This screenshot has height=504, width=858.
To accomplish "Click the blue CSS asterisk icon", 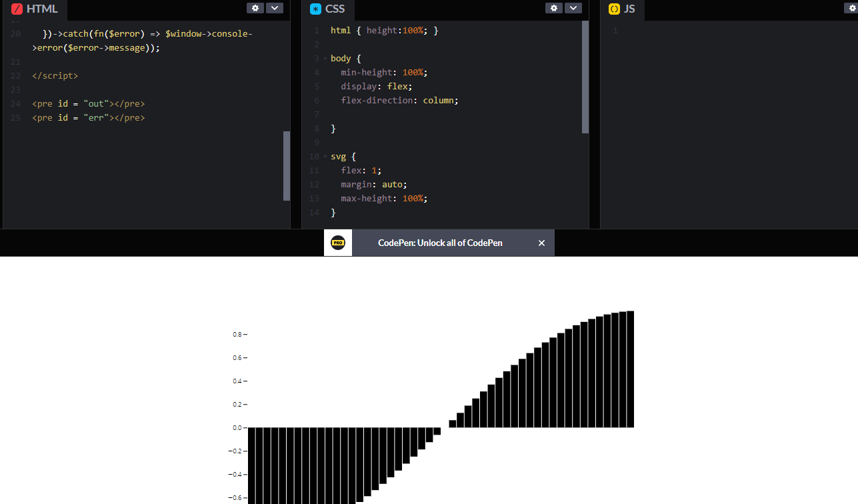I will tap(316, 9).
